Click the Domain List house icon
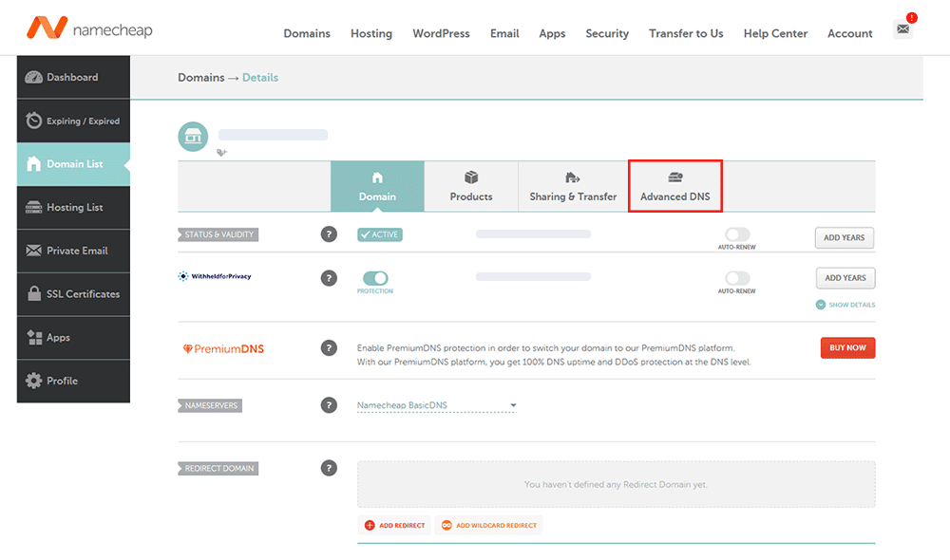The width and height of the screenshot is (950, 560). [x=34, y=163]
